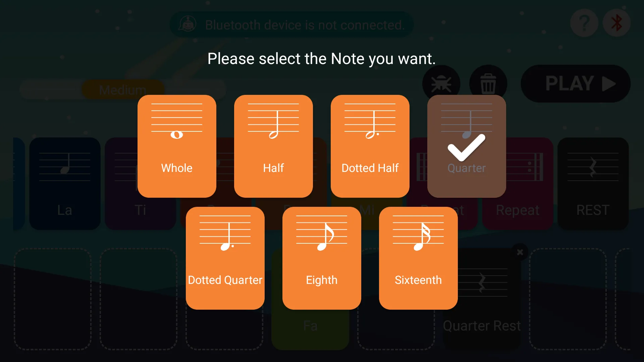Select the Eighth note type
Screen dimensions: 644x362
322,258
